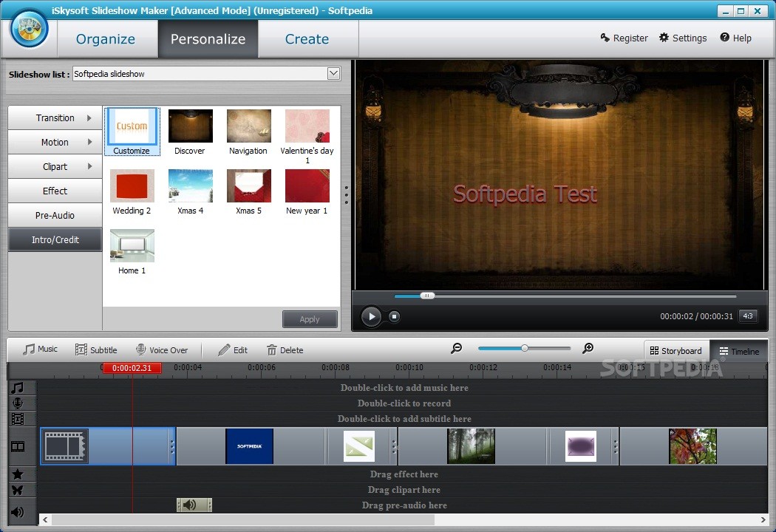The image size is (776, 532).
Task: Open Voice Over recorder
Action: pos(162,350)
